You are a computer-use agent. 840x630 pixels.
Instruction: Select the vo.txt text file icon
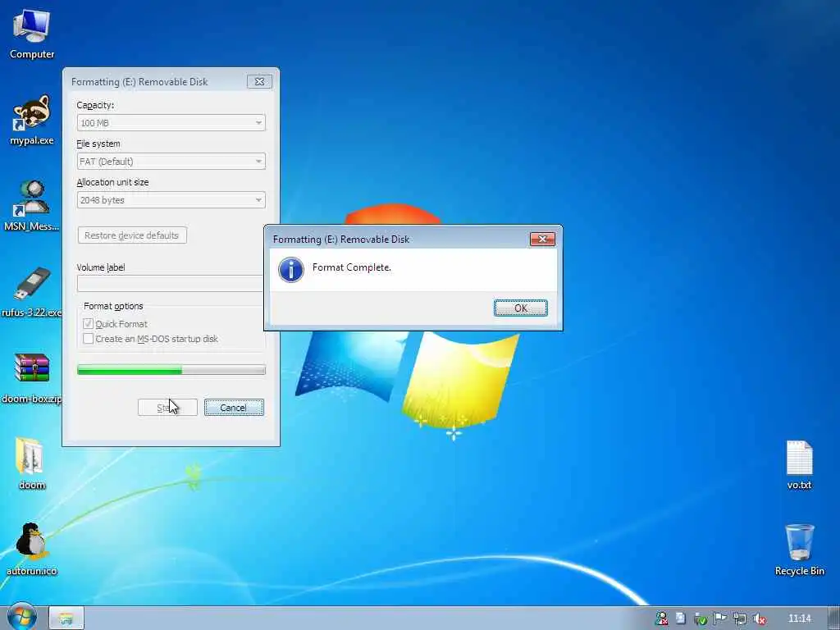click(x=799, y=464)
